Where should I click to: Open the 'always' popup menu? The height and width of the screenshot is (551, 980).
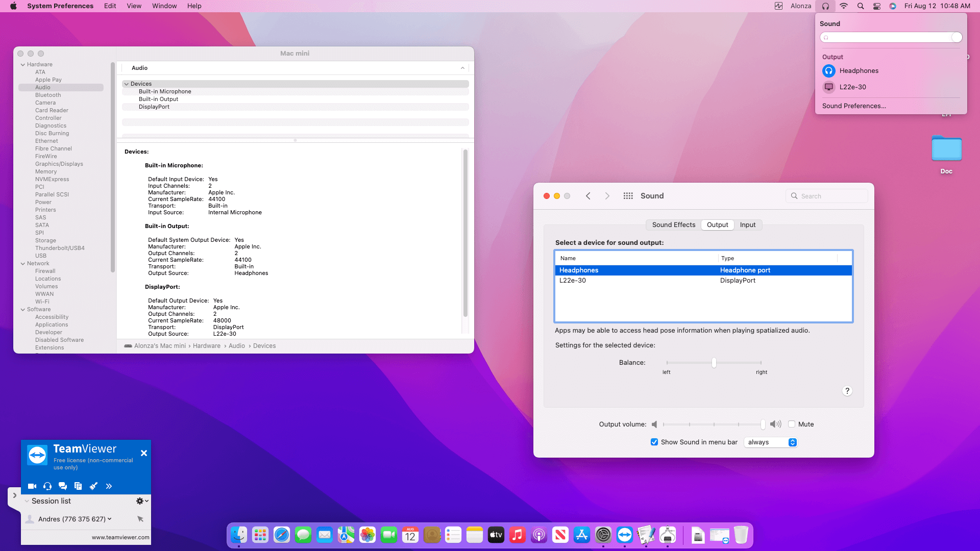tap(771, 442)
